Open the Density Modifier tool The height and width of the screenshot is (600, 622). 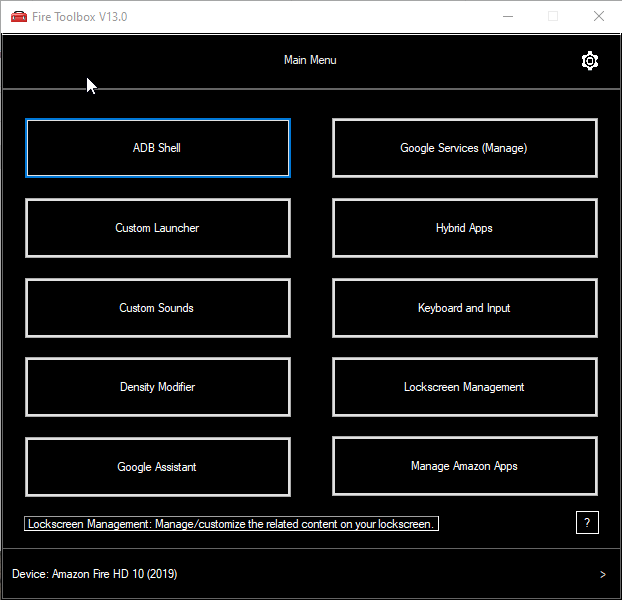coord(158,387)
